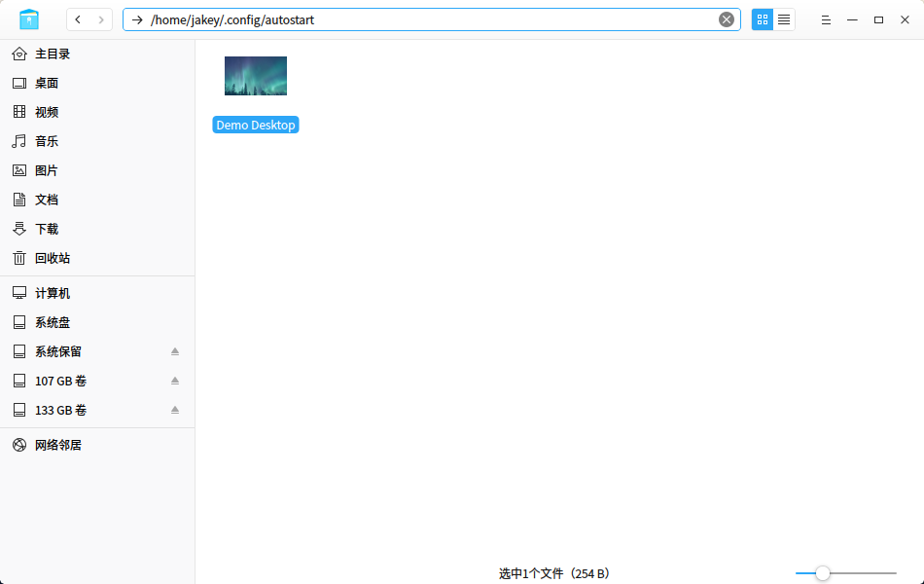924x584 pixels.
Task: Click the file manager app logo icon
Action: pos(29,19)
